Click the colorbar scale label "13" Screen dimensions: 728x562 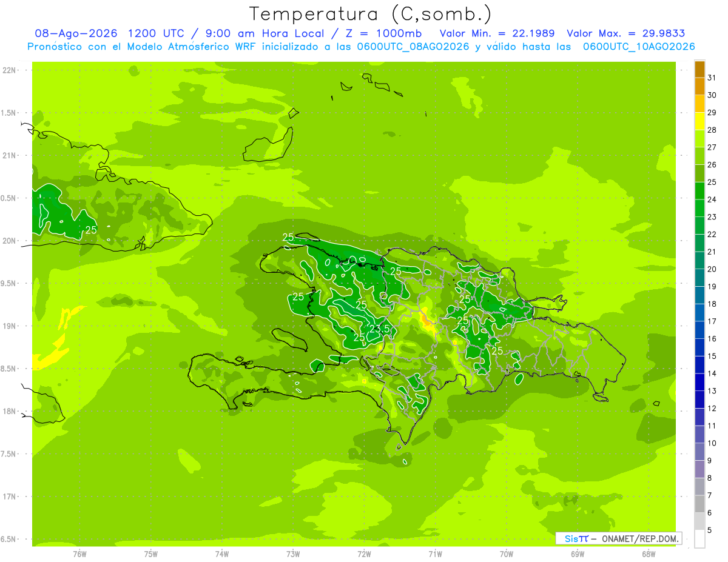pyautogui.click(x=712, y=391)
